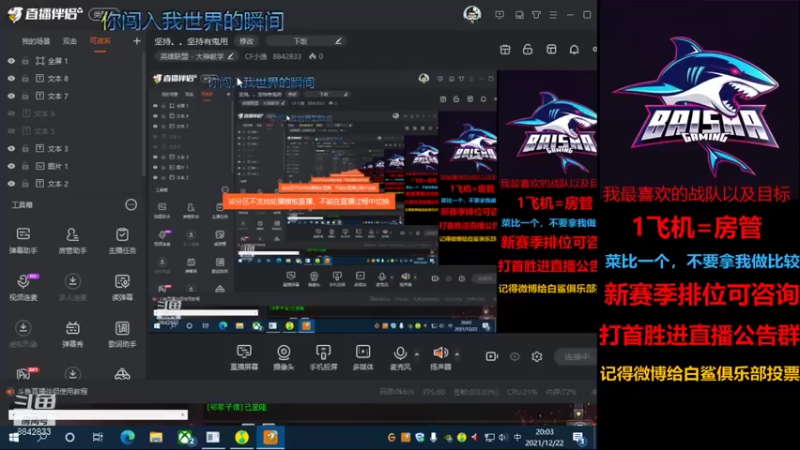
Task: Open the recording camera icon
Action: click(x=491, y=356)
